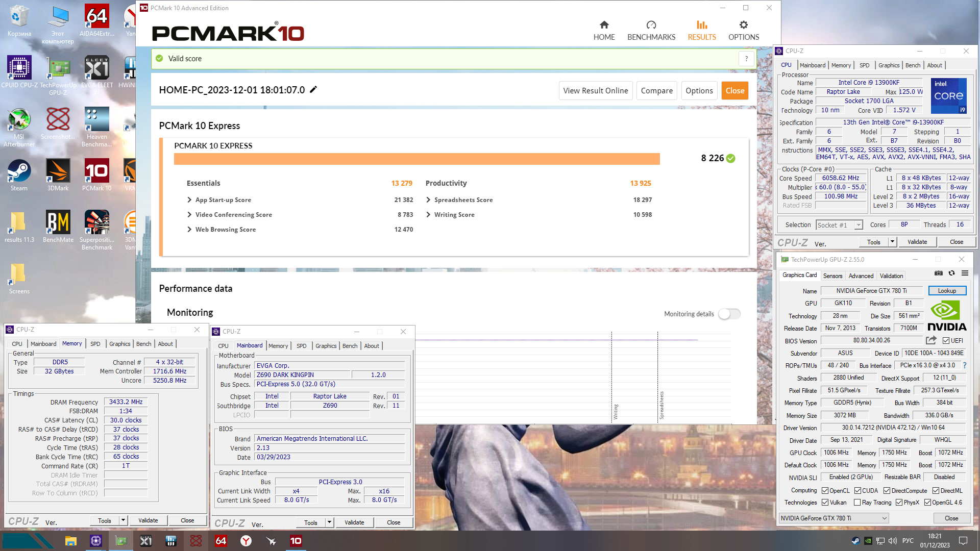Click Lookup button in GPU-Z
This screenshot has width=980, height=551.
coord(947,290)
